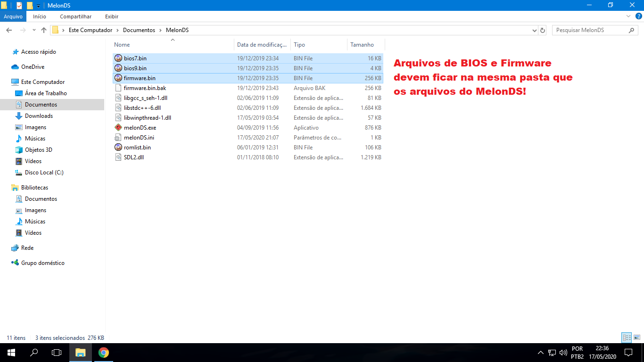Expand the address bar history dropdown
The width and height of the screenshot is (644, 362).
pyautogui.click(x=534, y=30)
